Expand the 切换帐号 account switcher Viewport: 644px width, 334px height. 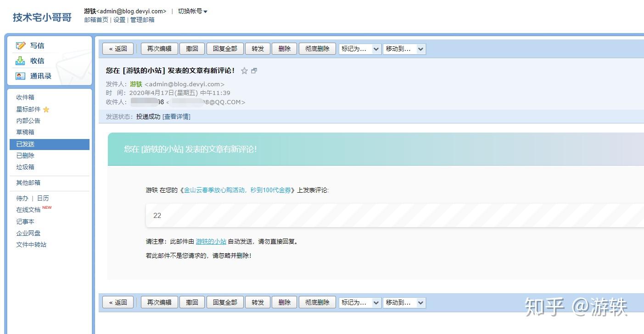(x=190, y=11)
